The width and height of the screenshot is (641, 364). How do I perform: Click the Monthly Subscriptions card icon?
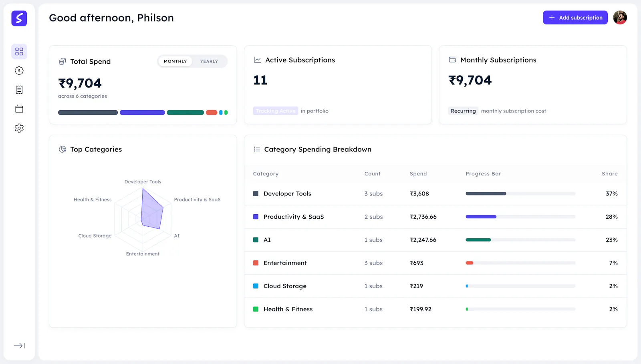coord(452,60)
